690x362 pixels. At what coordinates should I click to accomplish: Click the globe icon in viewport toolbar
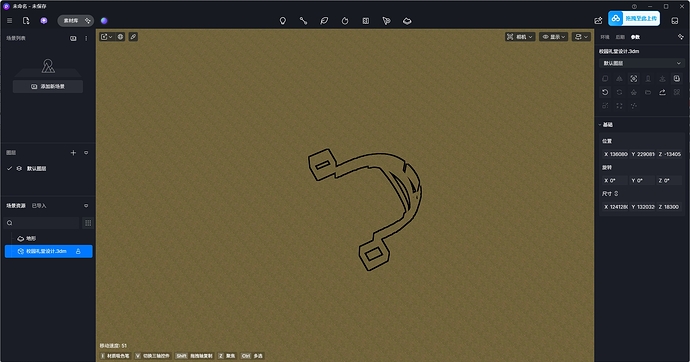pyautogui.click(x=120, y=37)
